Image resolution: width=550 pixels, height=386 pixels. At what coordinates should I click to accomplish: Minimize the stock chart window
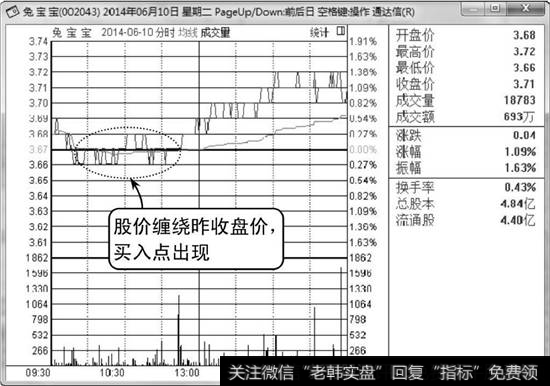(473, 9)
